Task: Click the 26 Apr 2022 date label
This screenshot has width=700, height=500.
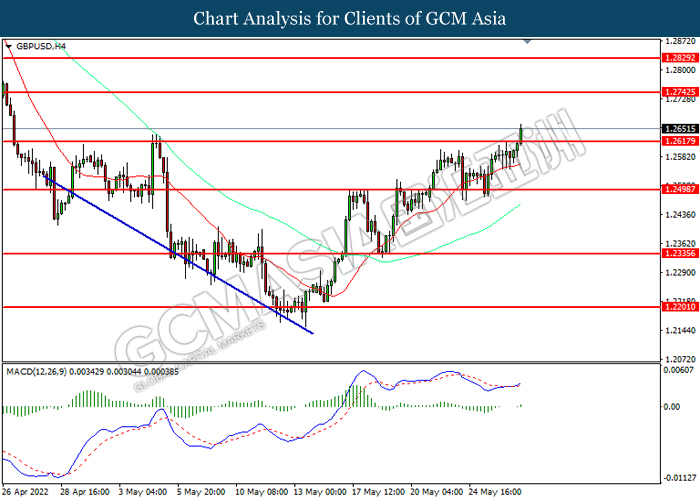Action: [25, 492]
